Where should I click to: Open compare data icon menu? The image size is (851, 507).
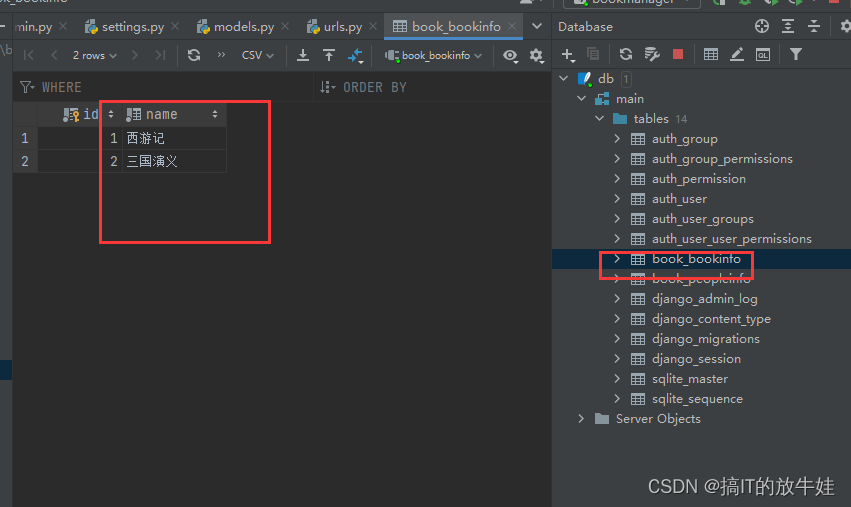356,55
